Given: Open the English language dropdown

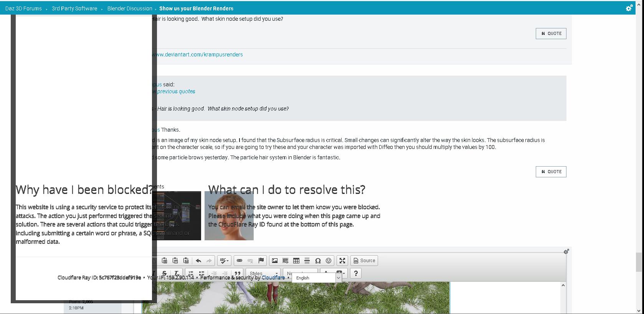Looking at the screenshot, I should [317, 278].
